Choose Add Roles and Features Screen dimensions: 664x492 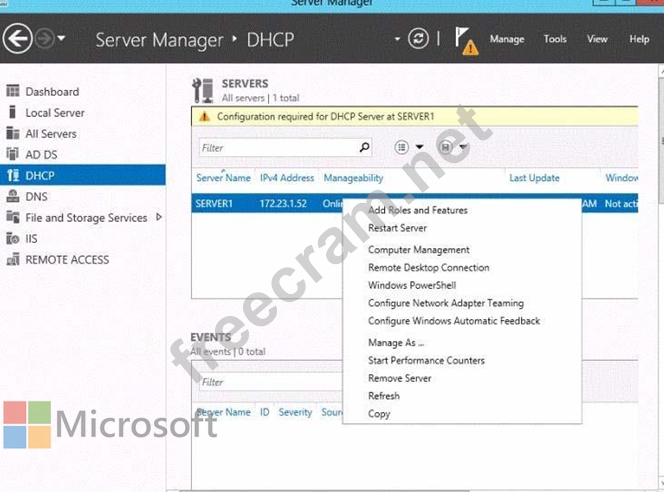pos(418,210)
